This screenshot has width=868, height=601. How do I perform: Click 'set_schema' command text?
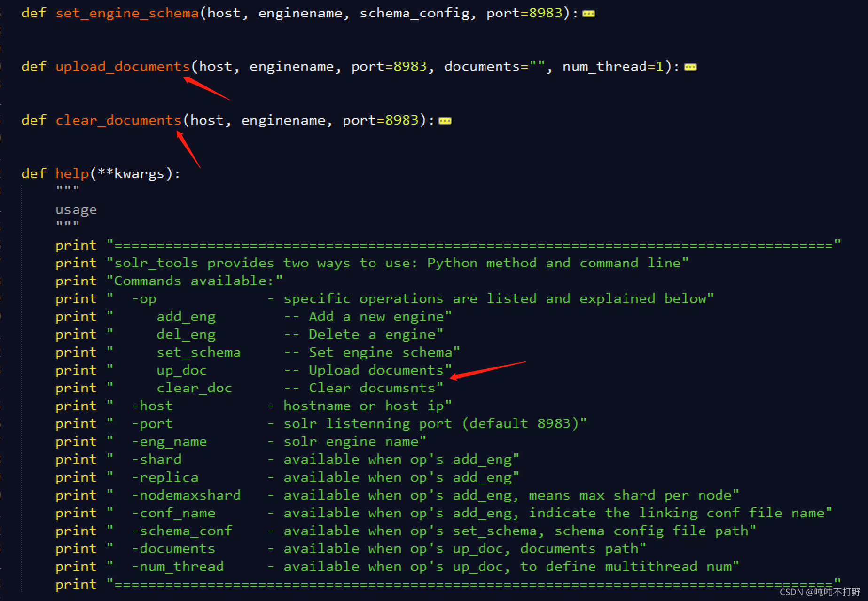tap(199, 352)
